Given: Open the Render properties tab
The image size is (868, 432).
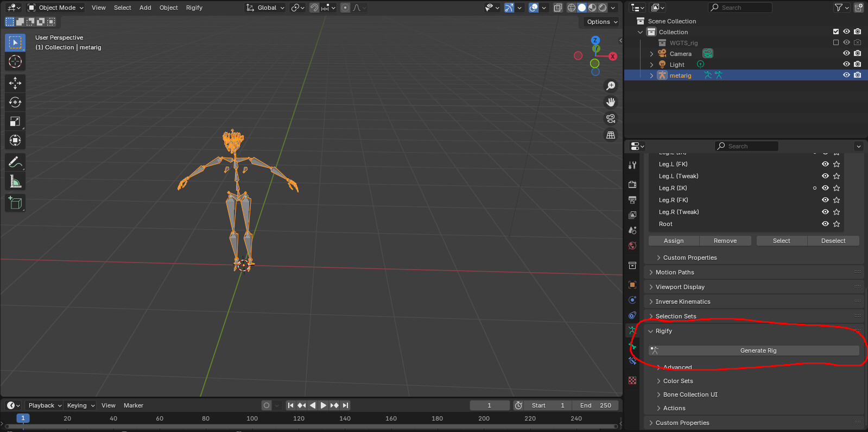Looking at the screenshot, I should (632, 185).
